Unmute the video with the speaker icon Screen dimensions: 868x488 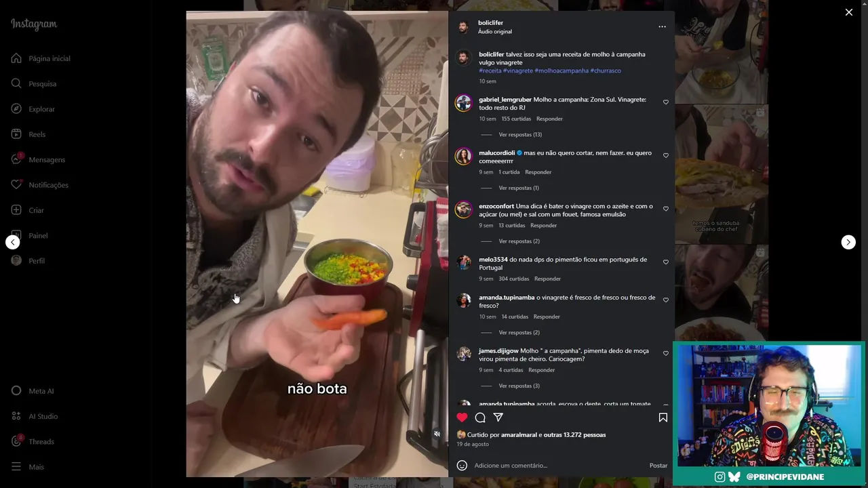(x=437, y=434)
